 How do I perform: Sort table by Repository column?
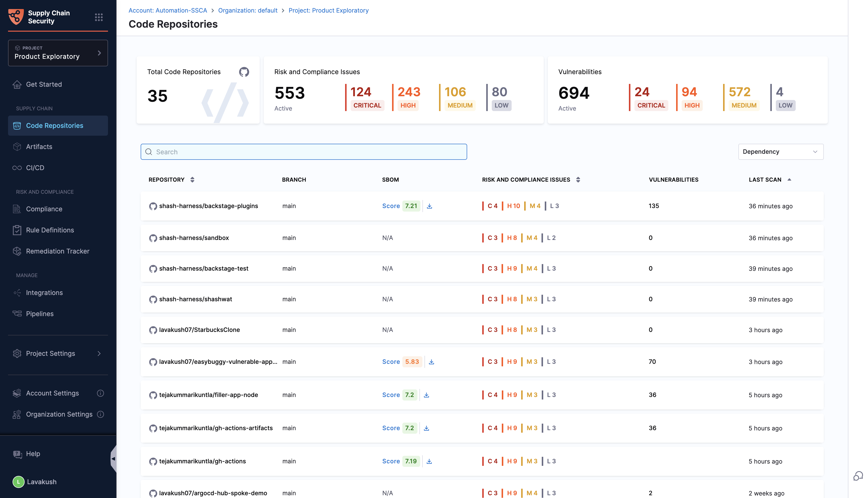[x=192, y=180]
